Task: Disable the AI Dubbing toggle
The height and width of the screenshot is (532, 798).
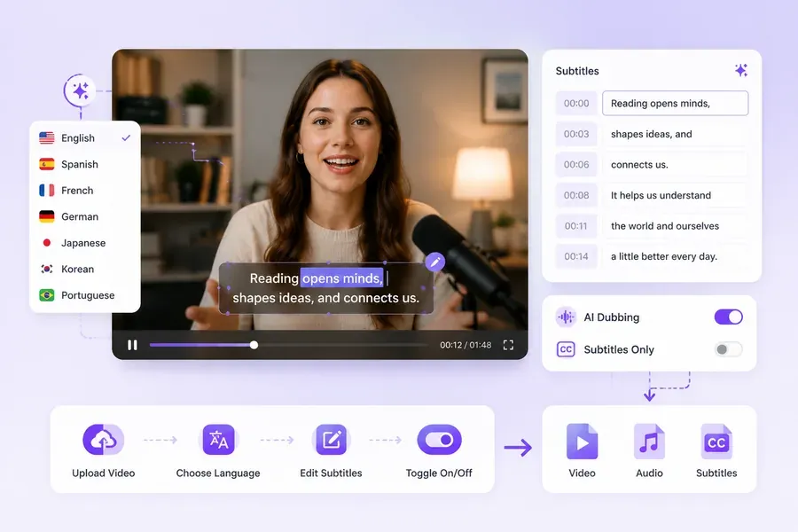Action: pos(728,317)
